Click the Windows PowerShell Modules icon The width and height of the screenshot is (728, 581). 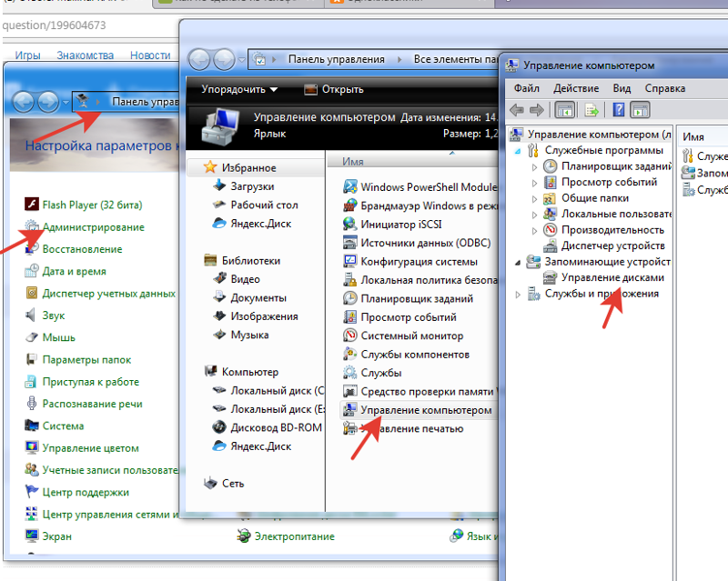(350, 187)
